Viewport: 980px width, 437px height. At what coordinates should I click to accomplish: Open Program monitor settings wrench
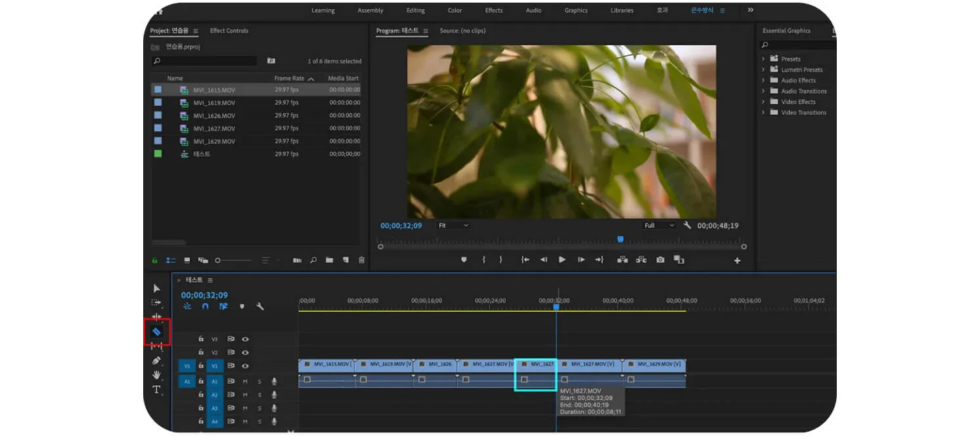(687, 225)
